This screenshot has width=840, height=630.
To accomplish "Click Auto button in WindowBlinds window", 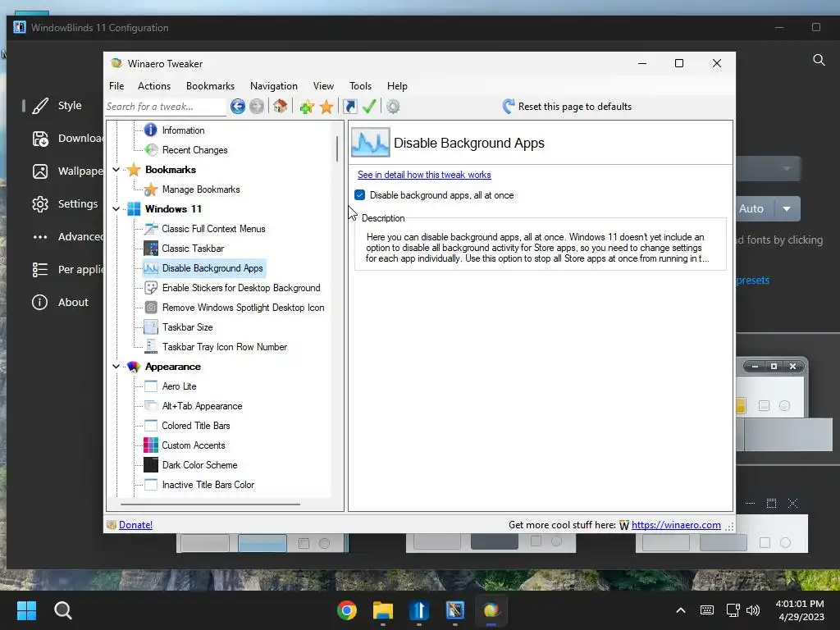I will tap(754, 209).
